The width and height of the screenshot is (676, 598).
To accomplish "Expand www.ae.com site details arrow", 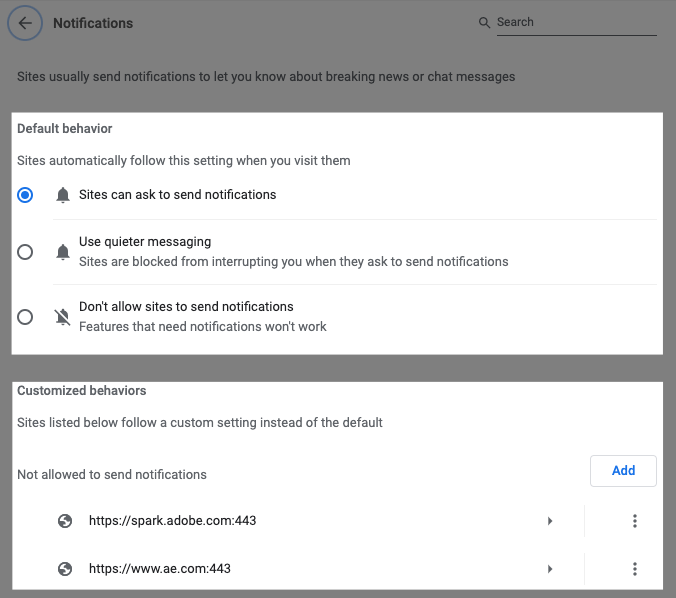I will point(549,569).
